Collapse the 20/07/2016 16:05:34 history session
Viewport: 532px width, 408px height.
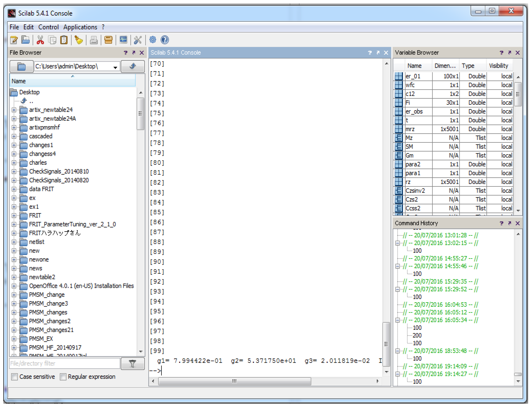(x=398, y=320)
